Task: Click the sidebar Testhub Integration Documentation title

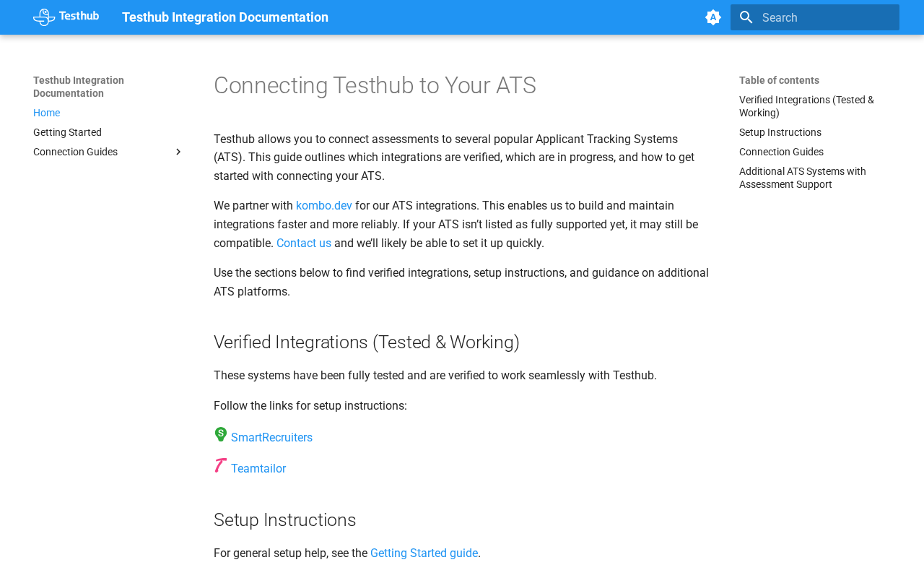Action: pyautogui.click(x=79, y=87)
